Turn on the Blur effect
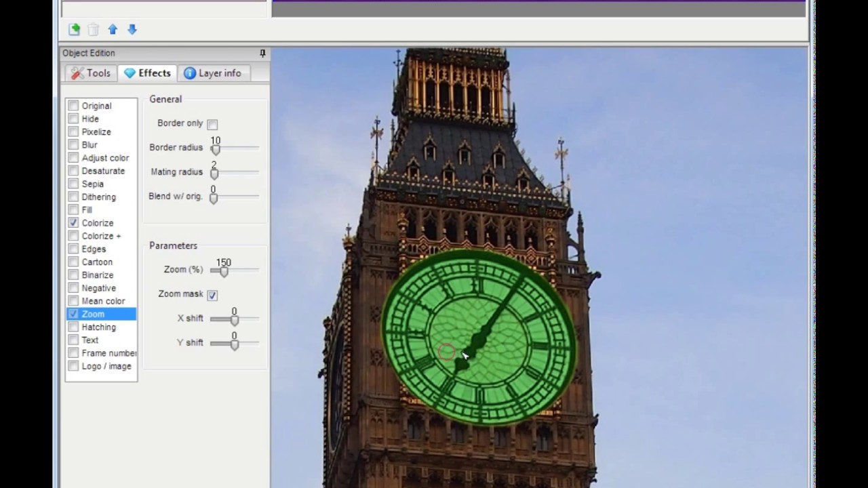This screenshot has width=868, height=488. (73, 144)
